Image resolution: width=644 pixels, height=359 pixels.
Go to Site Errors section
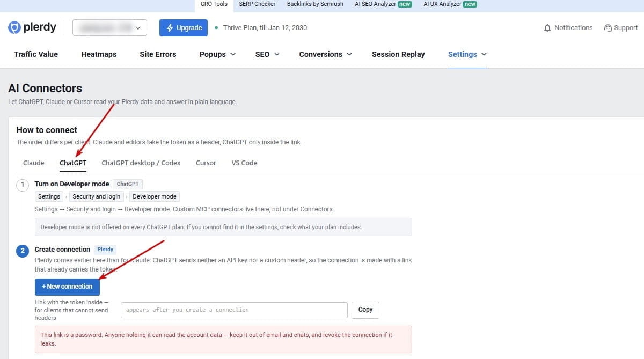[158, 54]
